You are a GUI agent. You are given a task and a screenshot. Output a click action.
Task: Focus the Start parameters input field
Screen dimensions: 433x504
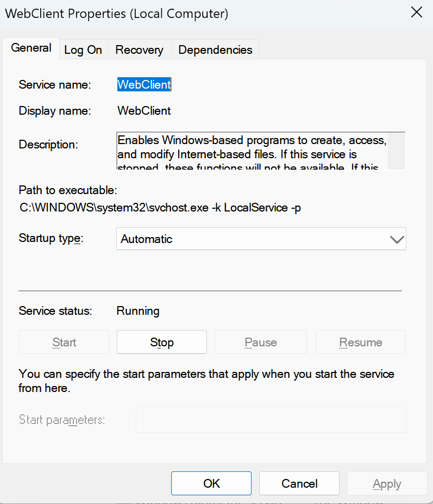(x=271, y=420)
